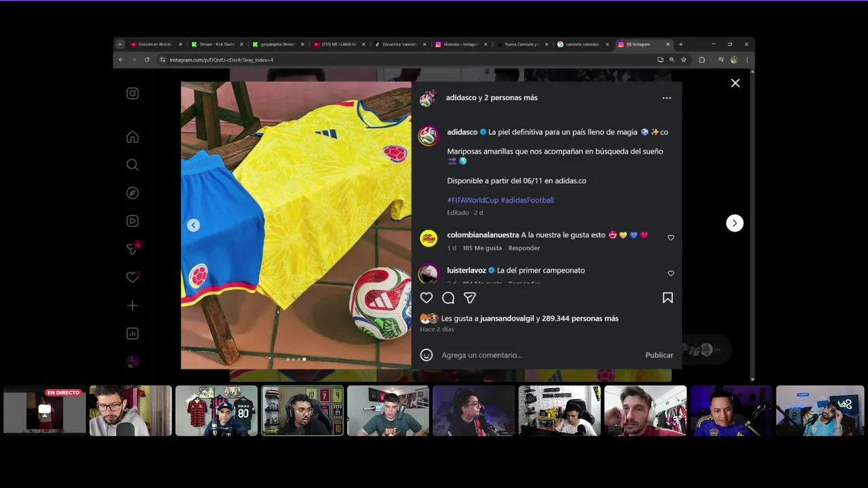Open Instagram Search from the sidebar
Viewport: 868px width, 488px height.
pyautogui.click(x=132, y=165)
